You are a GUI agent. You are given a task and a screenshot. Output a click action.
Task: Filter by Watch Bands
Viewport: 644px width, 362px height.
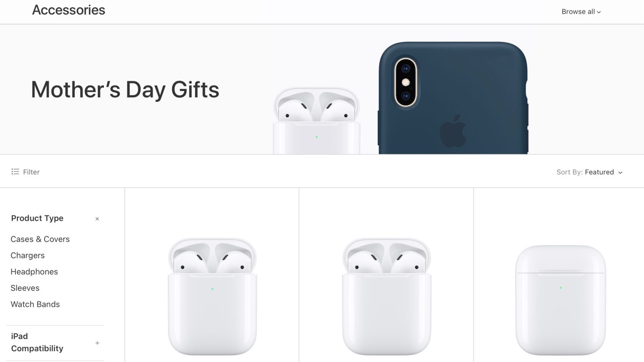tap(35, 304)
